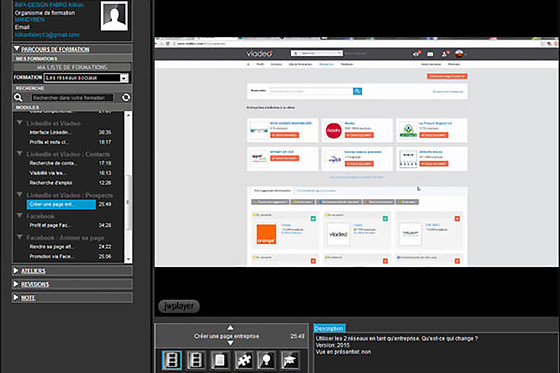Collapse 'LinkedIn et Viadeo : Prospects' group
Image resolution: width=560 pixels, height=373 pixels.
[x=20, y=194]
